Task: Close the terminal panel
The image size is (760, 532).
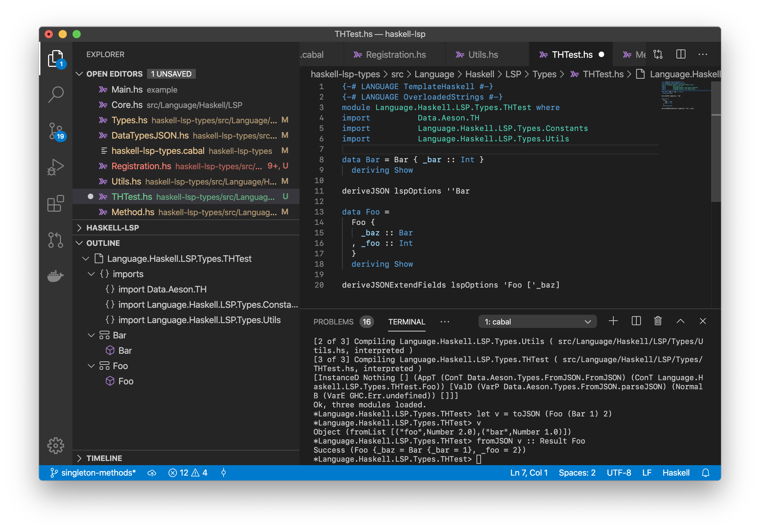Action: [x=703, y=321]
